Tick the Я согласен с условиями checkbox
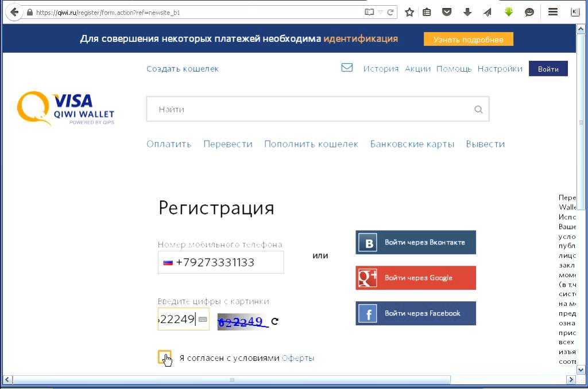This screenshot has width=588, height=389. tap(165, 357)
